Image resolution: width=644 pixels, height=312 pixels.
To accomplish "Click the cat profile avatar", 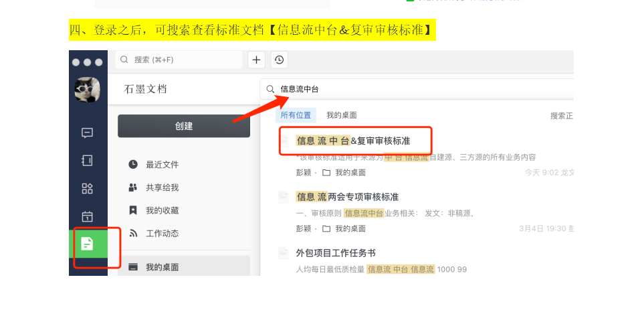I will pyautogui.click(x=87, y=90).
